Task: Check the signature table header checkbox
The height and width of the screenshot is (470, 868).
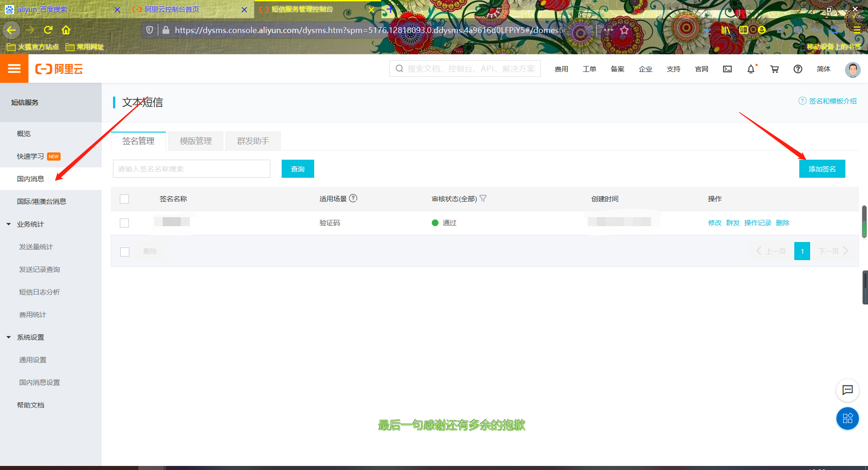Action: click(124, 199)
